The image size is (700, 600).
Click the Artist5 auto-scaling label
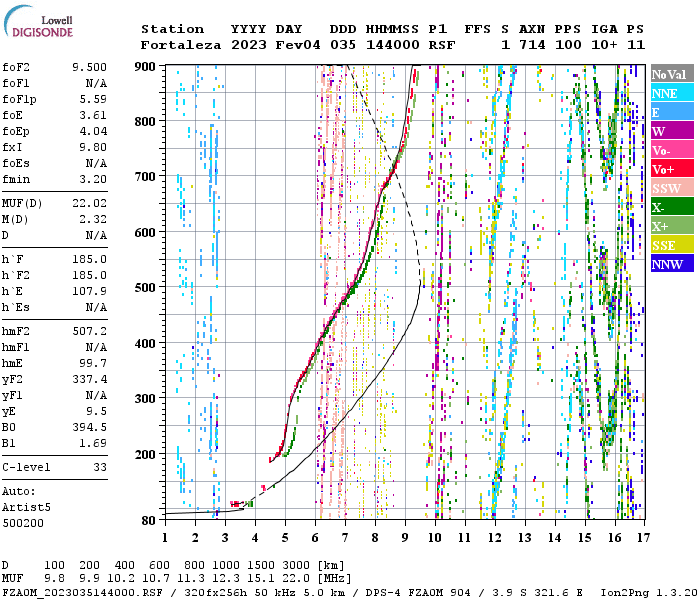click(26, 508)
